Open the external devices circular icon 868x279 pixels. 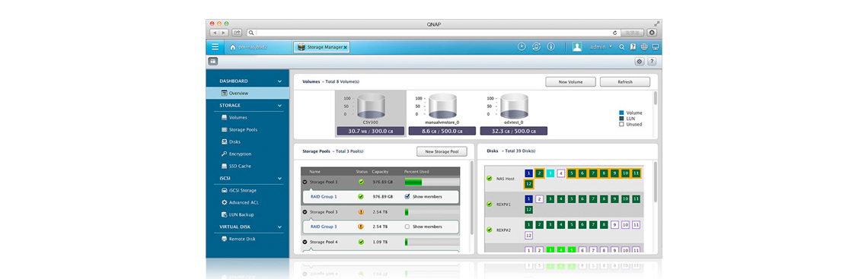(536, 47)
